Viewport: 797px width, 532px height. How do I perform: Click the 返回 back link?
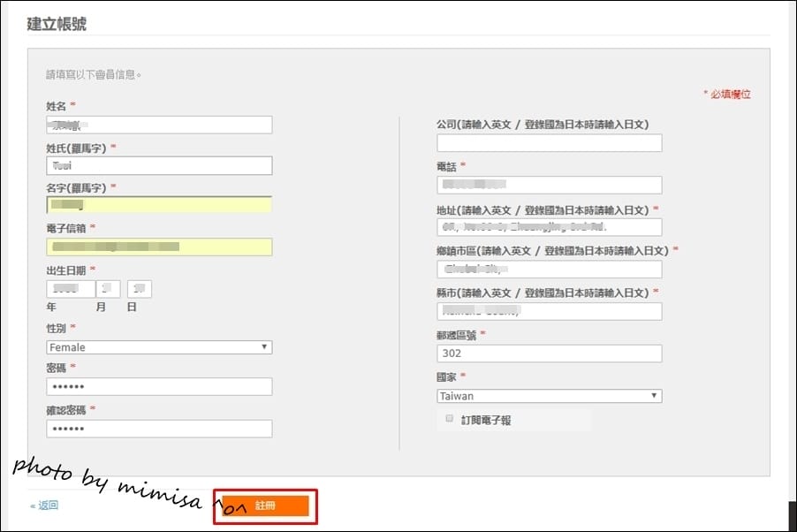click(x=40, y=505)
